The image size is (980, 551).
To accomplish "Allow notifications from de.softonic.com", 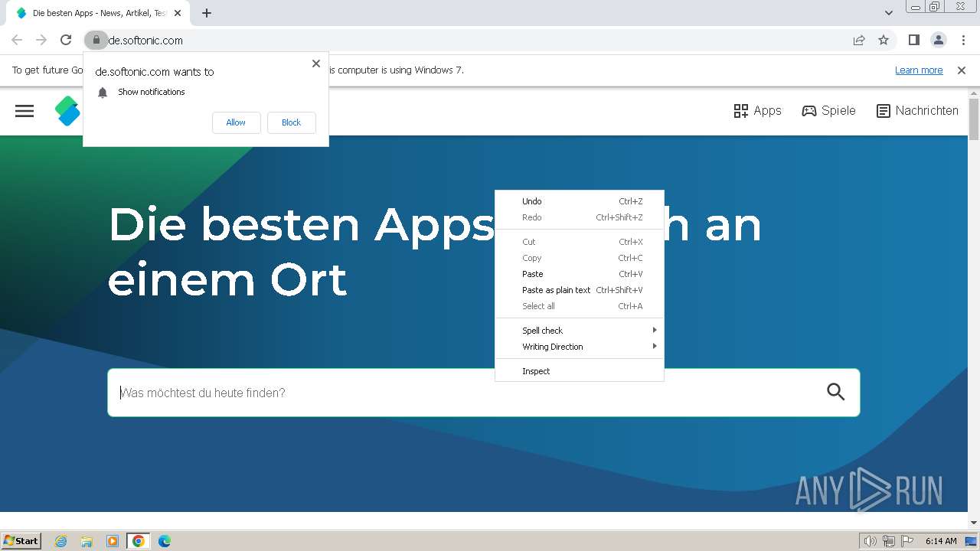I will (236, 122).
